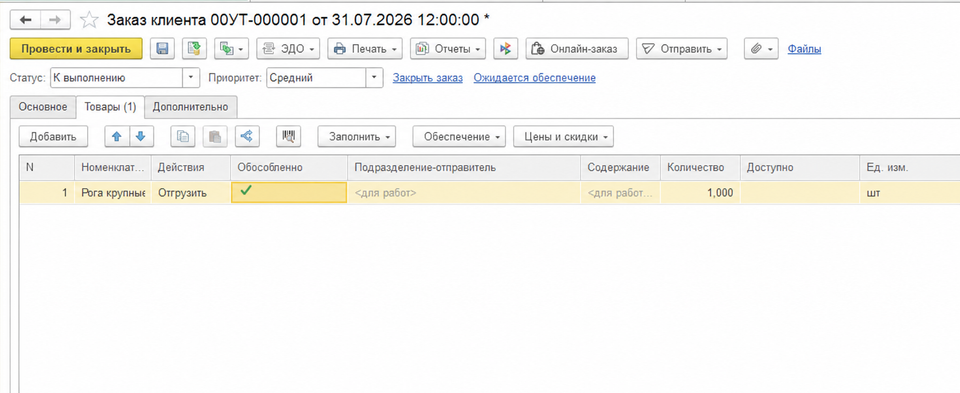Save the document with the floppy disk icon
The image size is (960, 393).
click(x=163, y=49)
